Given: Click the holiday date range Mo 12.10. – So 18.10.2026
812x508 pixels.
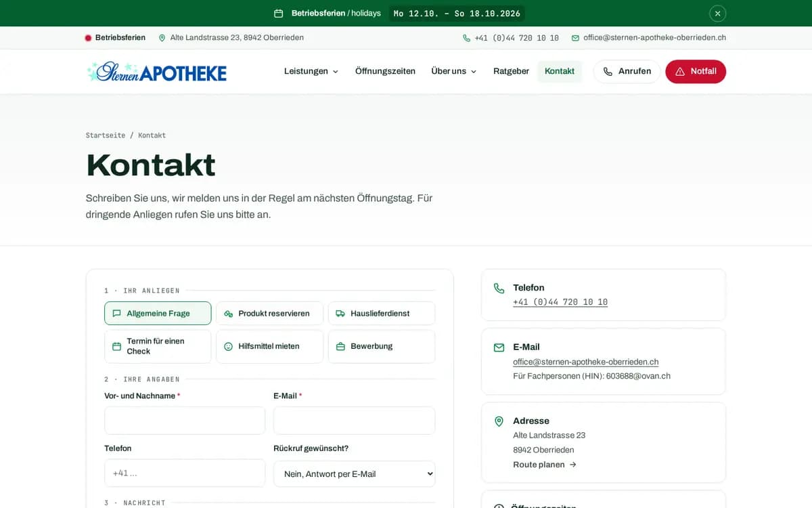Looking at the screenshot, I should coord(457,14).
